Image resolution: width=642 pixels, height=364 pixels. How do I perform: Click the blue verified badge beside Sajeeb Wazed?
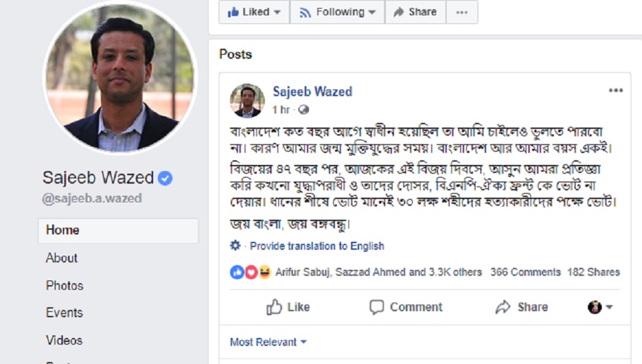[x=166, y=178]
